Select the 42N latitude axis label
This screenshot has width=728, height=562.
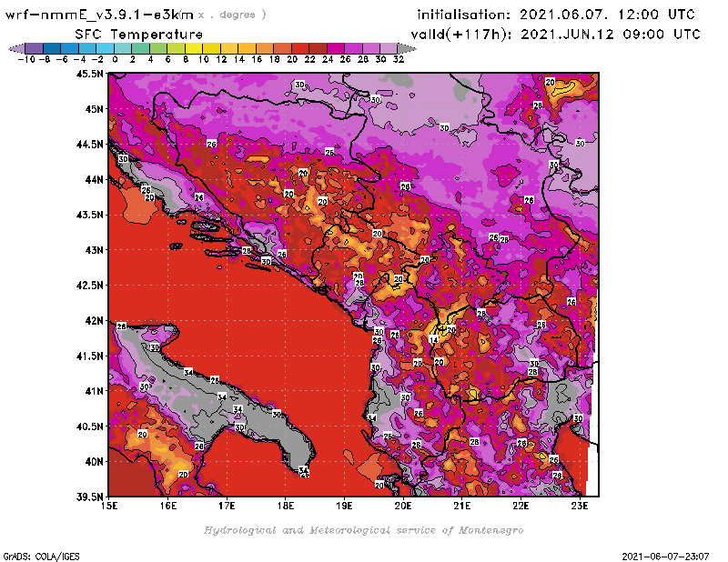[x=94, y=320]
